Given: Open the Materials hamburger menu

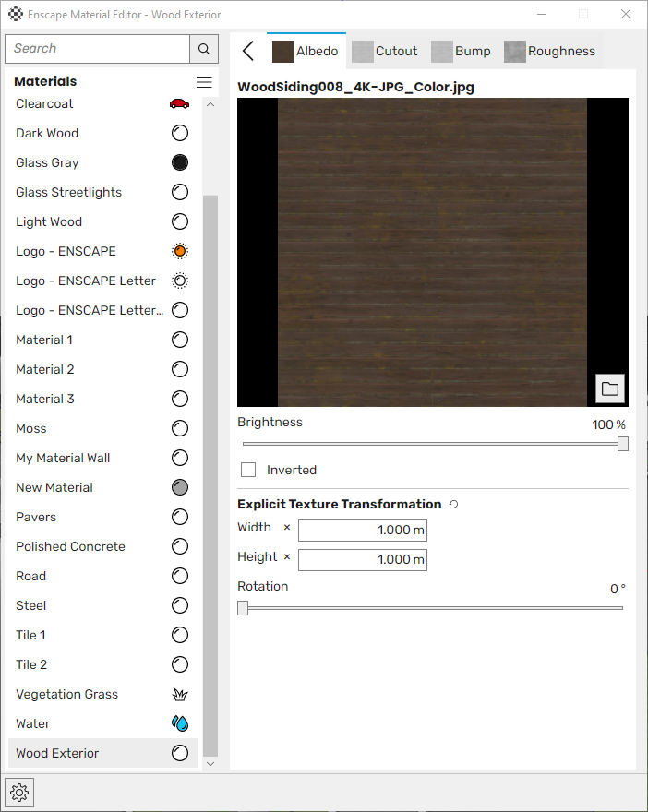Looking at the screenshot, I should [x=204, y=82].
